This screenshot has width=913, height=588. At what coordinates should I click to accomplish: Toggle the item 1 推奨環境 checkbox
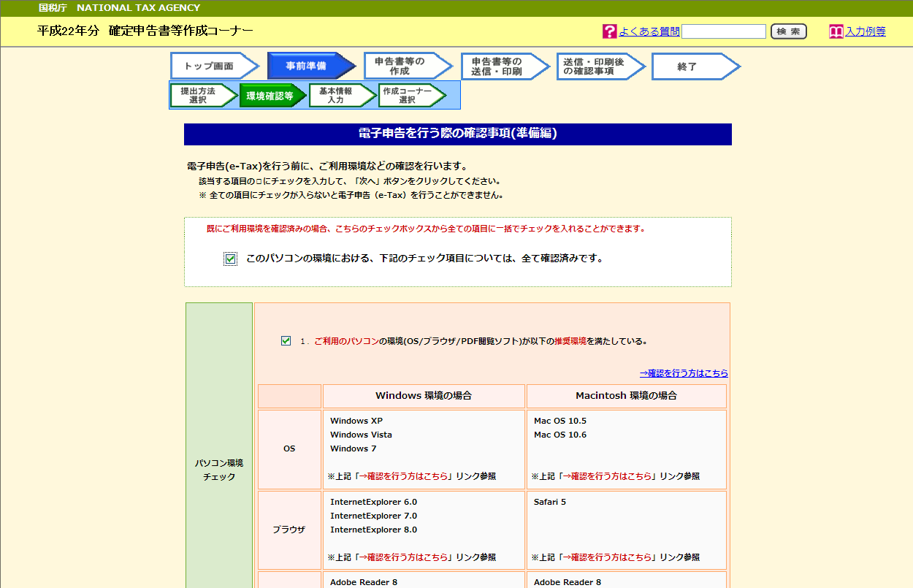286,340
